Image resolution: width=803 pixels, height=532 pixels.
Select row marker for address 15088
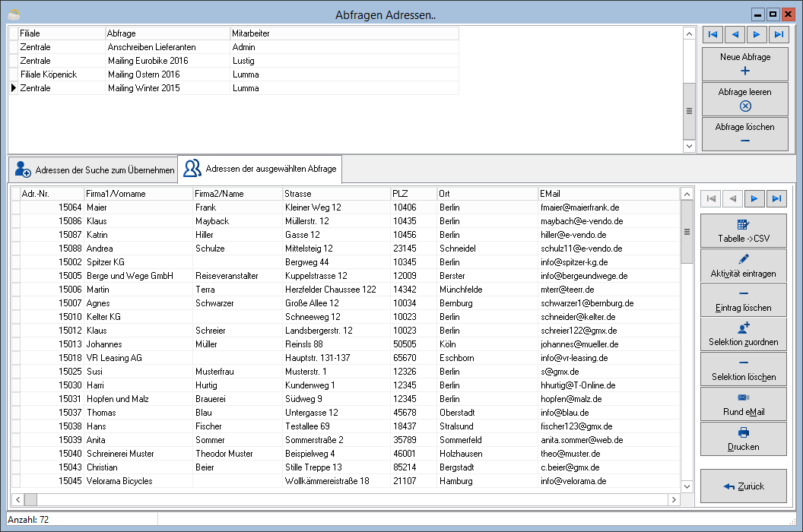pyautogui.click(x=16, y=249)
